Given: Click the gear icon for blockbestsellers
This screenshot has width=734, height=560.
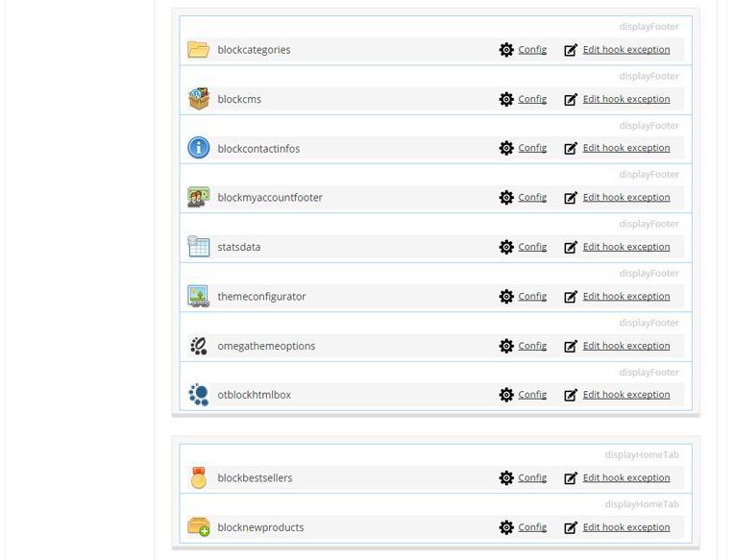Looking at the screenshot, I should click(x=506, y=477).
